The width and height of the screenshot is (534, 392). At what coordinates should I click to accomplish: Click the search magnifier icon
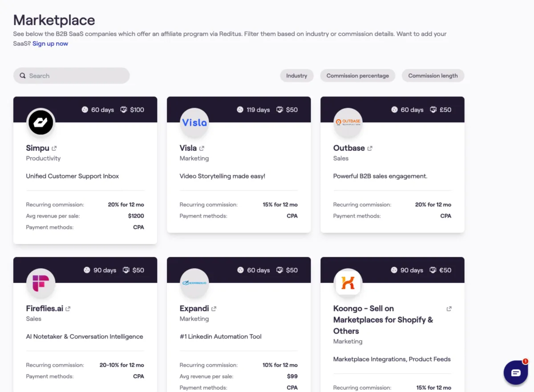[23, 76]
